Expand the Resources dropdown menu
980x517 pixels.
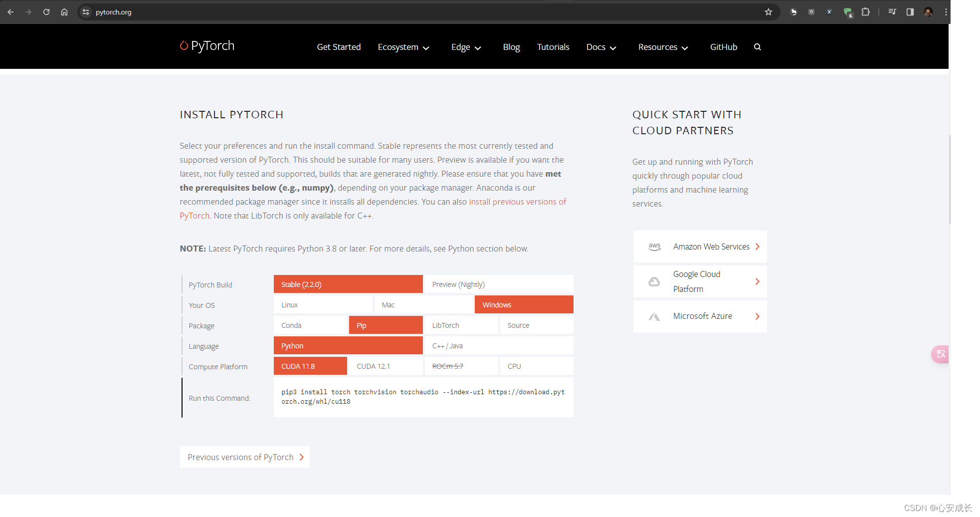(x=663, y=47)
